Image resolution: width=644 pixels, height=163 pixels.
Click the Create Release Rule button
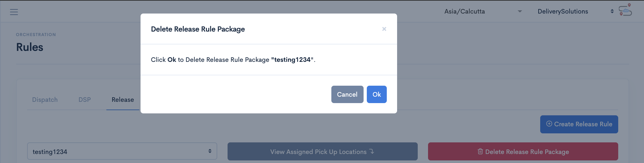tap(579, 124)
